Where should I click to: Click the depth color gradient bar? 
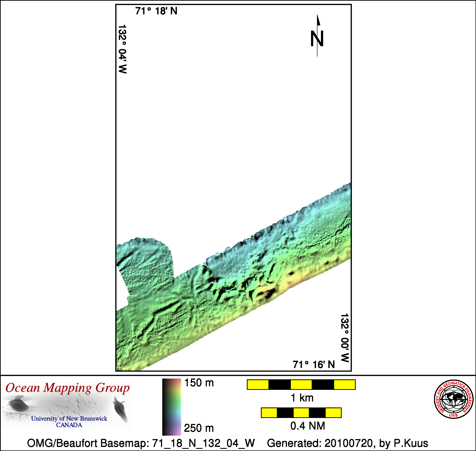click(171, 407)
